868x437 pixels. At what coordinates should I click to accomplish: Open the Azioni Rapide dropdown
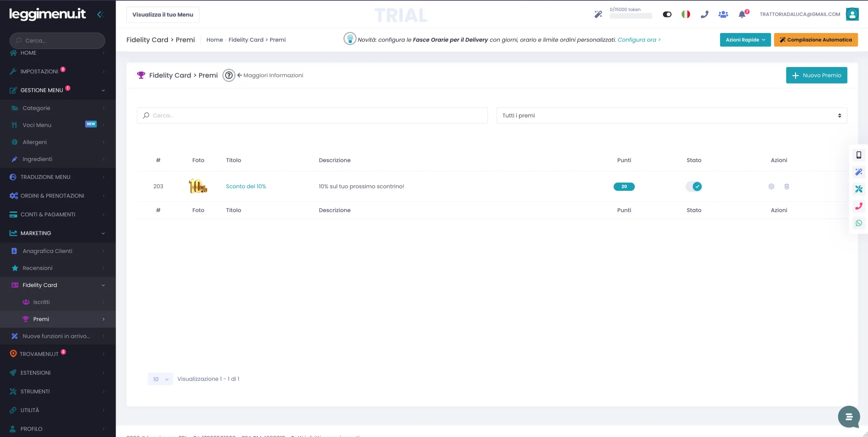pos(745,40)
